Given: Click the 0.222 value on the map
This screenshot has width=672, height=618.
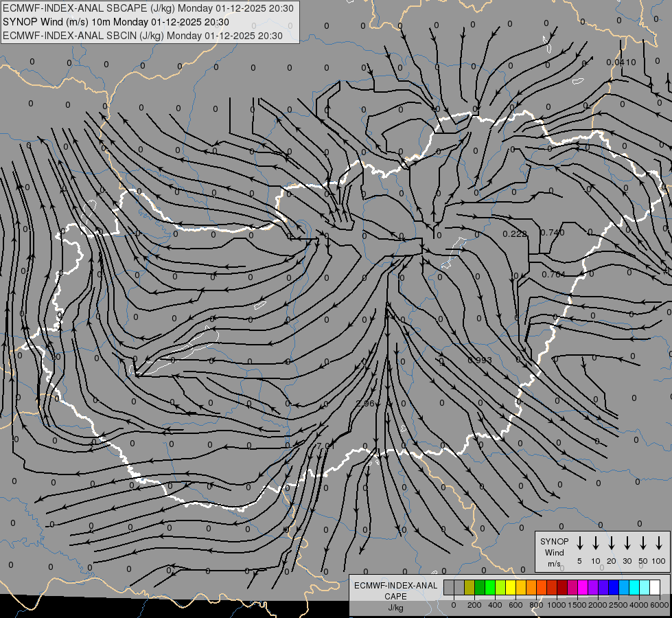Looking at the screenshot, I should tap(515, 233).
